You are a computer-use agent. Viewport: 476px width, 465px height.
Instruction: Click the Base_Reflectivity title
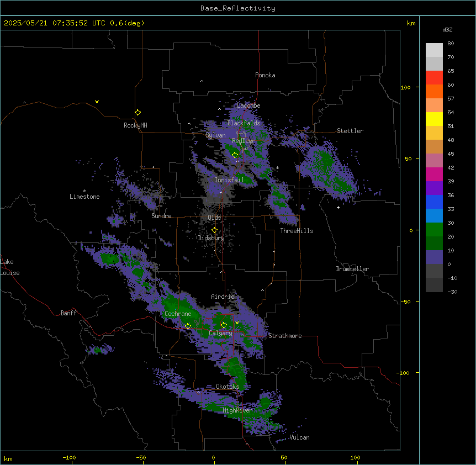[x=238, y=8]
